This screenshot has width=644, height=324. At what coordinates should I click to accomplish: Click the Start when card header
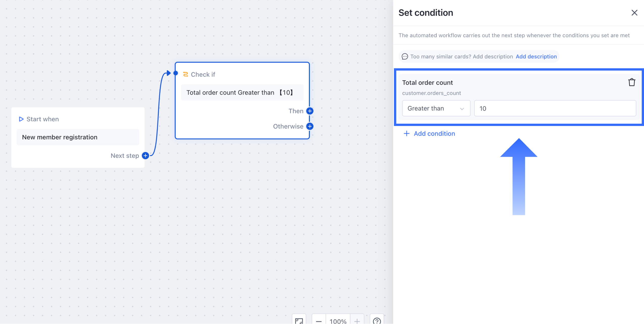tap(42, 119)
